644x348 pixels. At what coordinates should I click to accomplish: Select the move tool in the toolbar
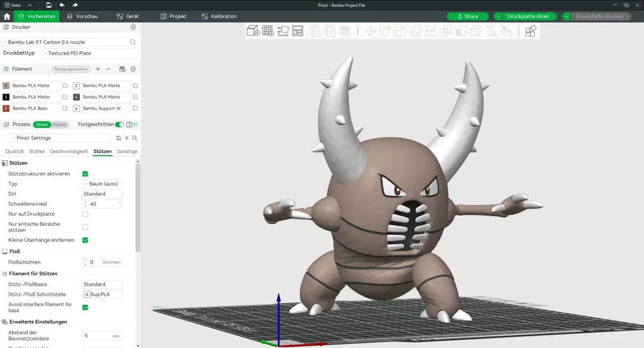click(370, 31)
